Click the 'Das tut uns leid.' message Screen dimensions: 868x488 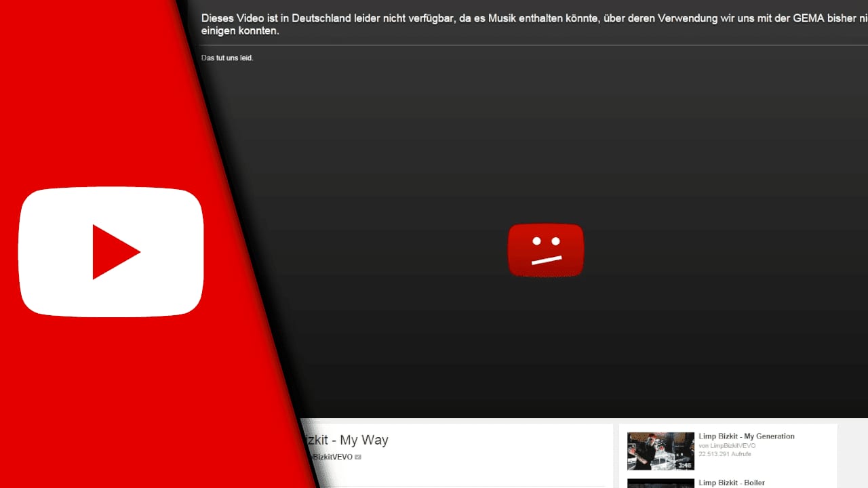coord(227,58)
